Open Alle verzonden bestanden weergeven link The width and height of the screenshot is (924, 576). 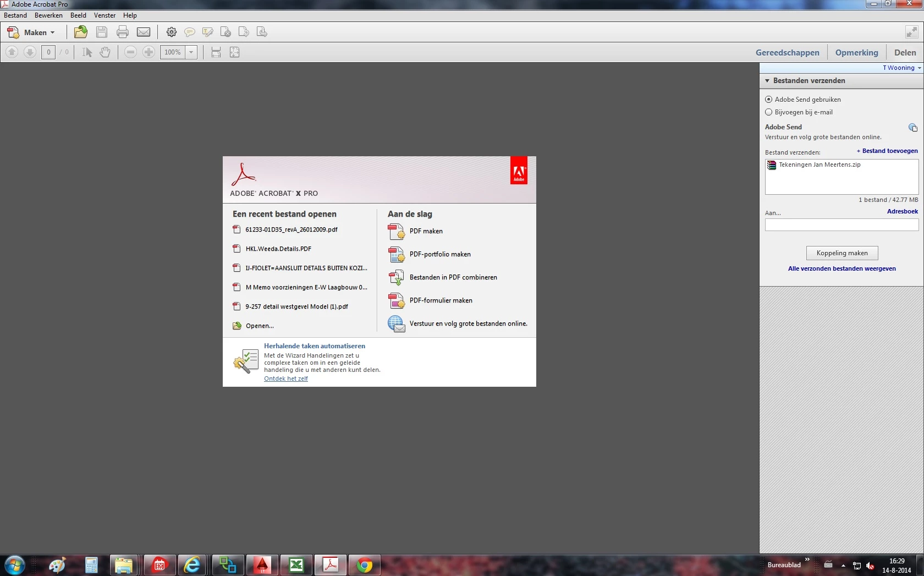842,268
